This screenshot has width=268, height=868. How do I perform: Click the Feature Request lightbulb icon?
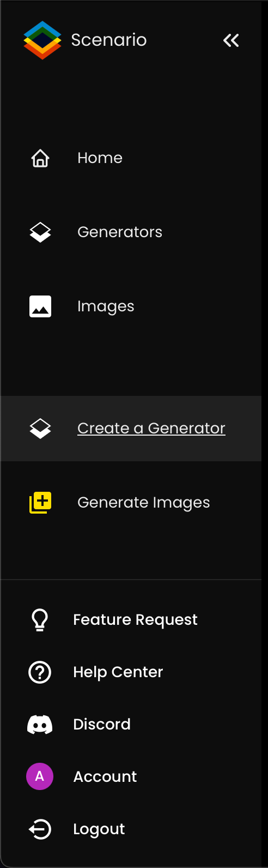tap(40, 620)
